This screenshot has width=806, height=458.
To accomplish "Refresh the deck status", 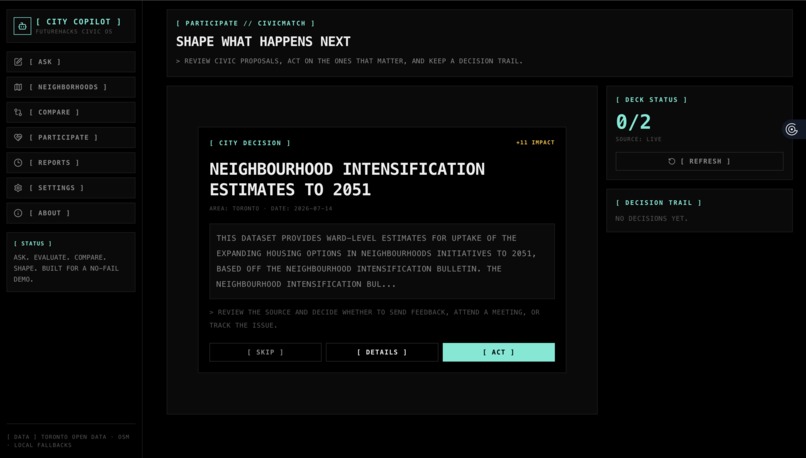I will click(700, 161).
